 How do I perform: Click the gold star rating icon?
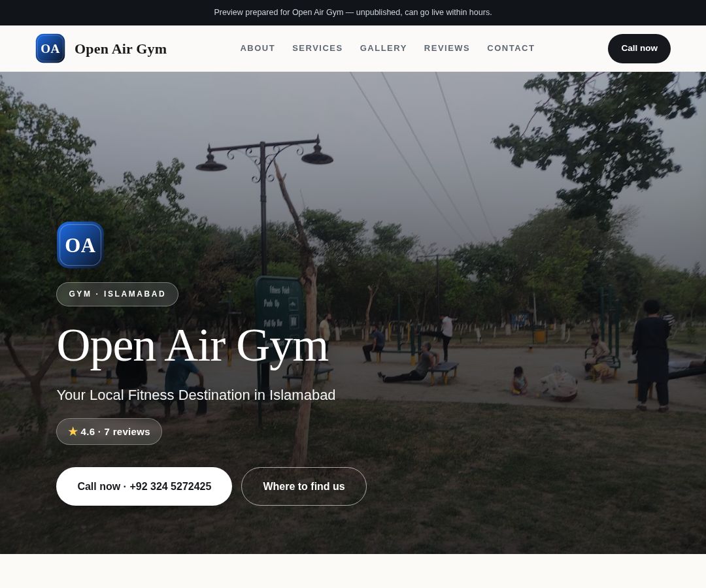point(73,431)
